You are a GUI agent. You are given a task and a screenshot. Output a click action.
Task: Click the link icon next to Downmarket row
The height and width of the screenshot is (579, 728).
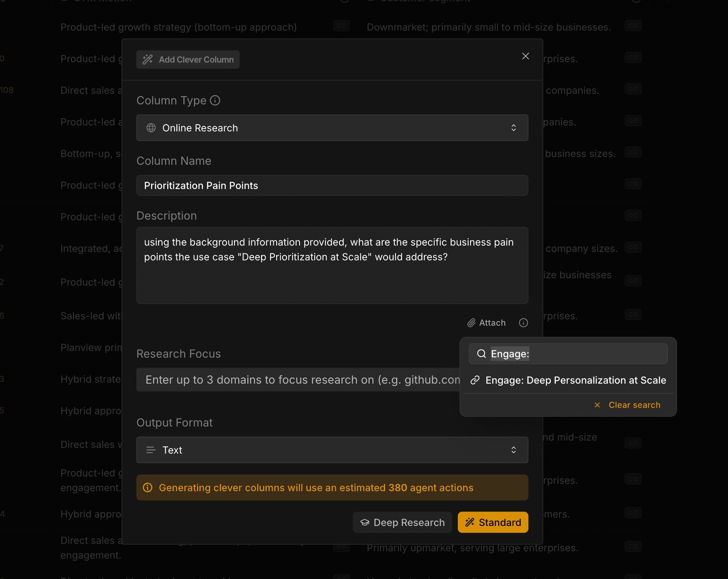tap(633, 26)
